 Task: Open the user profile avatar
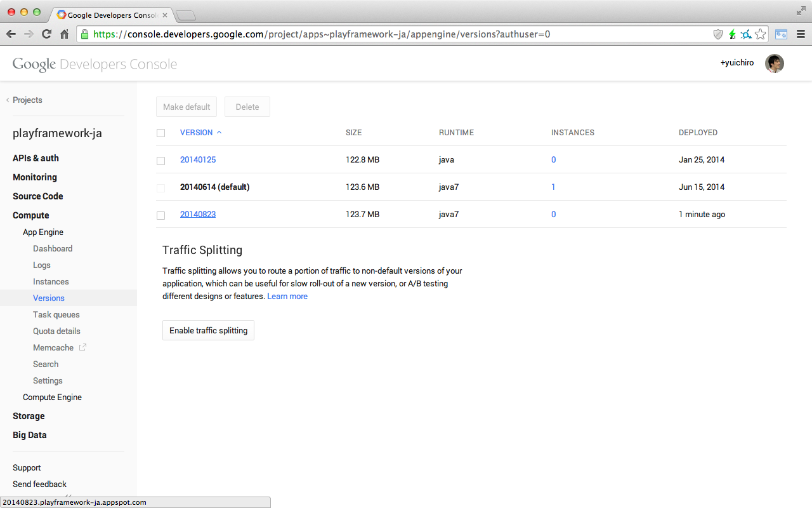[x=775, y=63]
